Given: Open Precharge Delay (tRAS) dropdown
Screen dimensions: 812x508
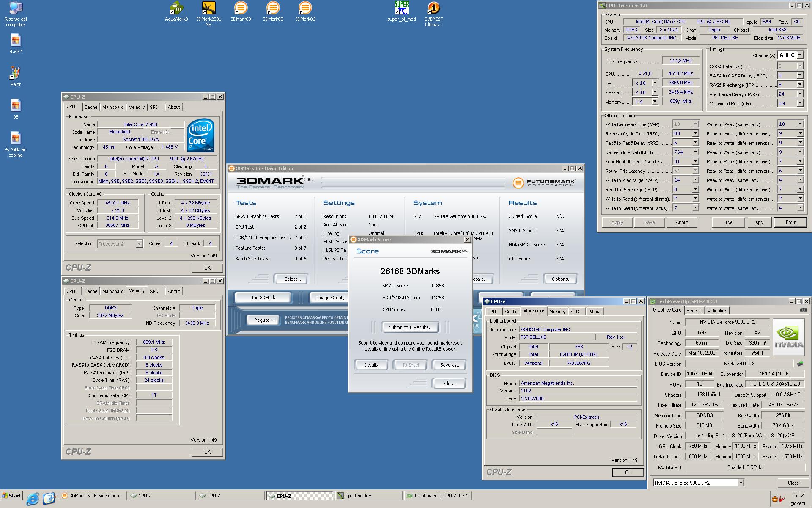Looking at the screenshot, I should coord(800,94).
